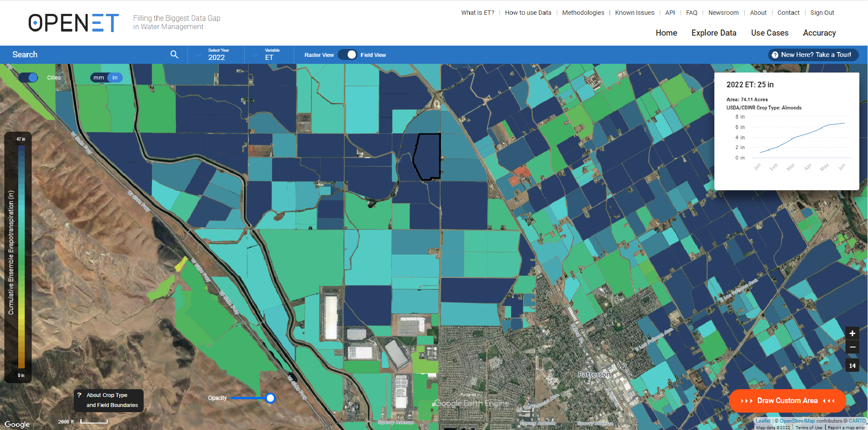
Task: Click the Google logo on map
Action: click(x=17, y=424)
